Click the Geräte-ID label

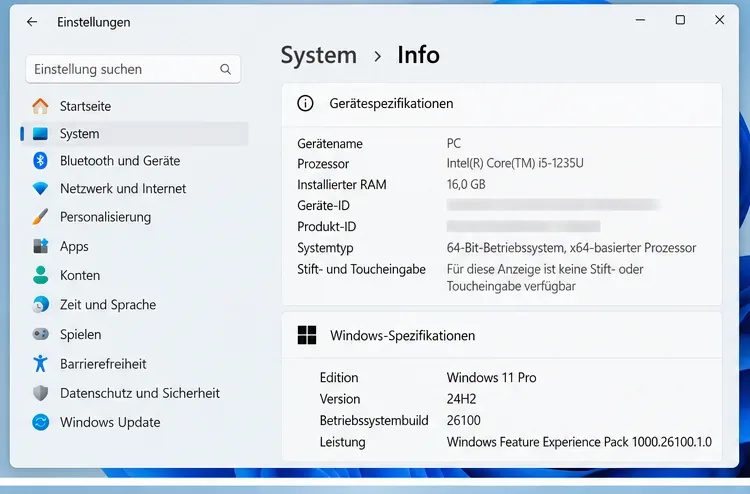tap(323, 206)
